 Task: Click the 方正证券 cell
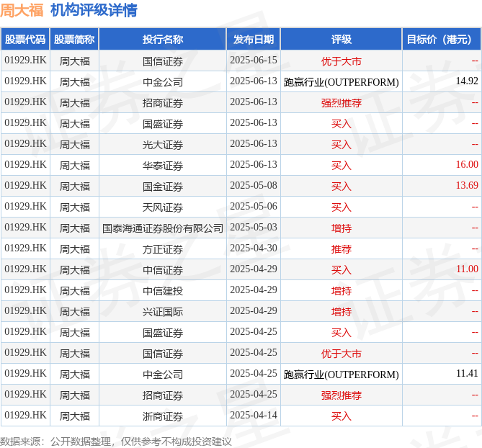(163, 249)
